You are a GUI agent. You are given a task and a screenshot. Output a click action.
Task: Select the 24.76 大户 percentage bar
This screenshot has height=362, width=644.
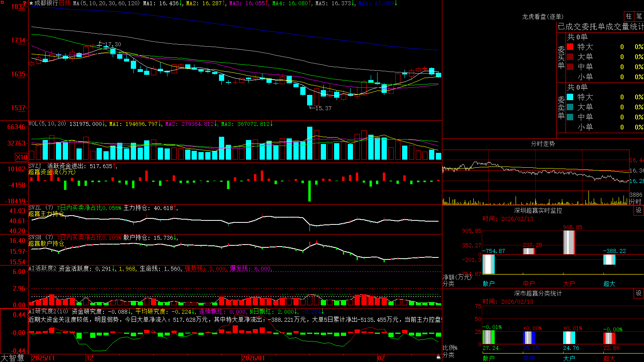pyautogui.click(x=569, y=338)
